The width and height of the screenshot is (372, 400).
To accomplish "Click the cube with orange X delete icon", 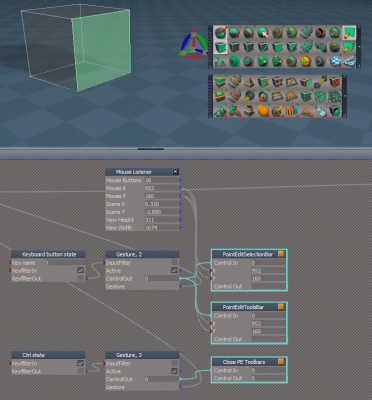I will (x=335, y=82).
